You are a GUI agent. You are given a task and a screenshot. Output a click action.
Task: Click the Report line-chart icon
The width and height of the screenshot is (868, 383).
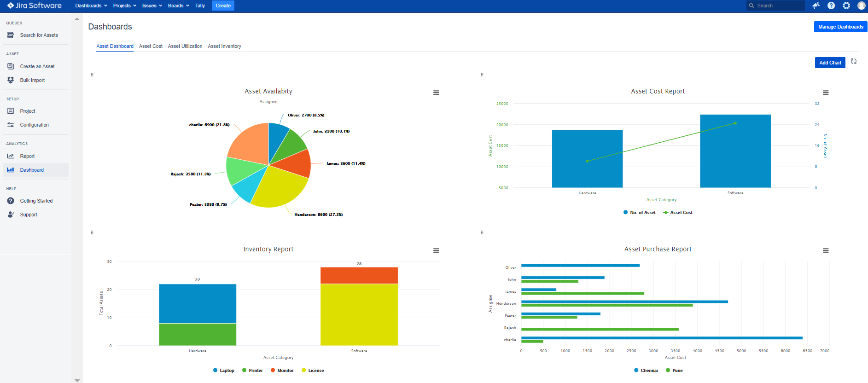pos(11,156)
